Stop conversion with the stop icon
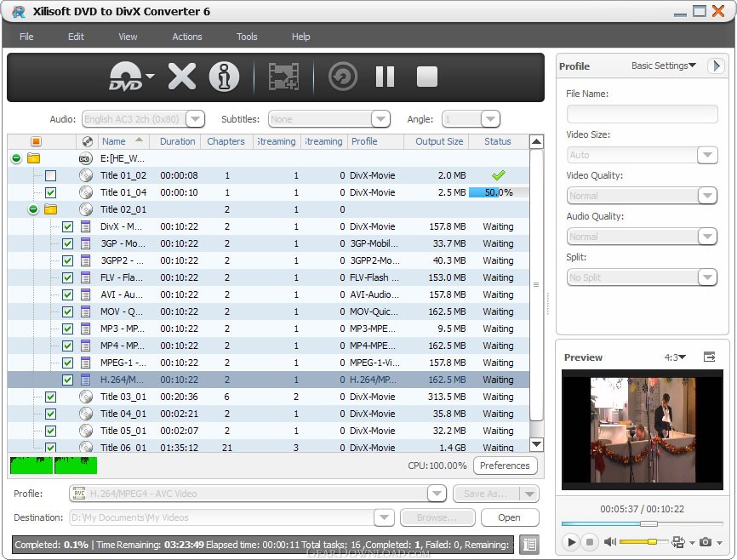The image size is (737, 560). [426, 77]
